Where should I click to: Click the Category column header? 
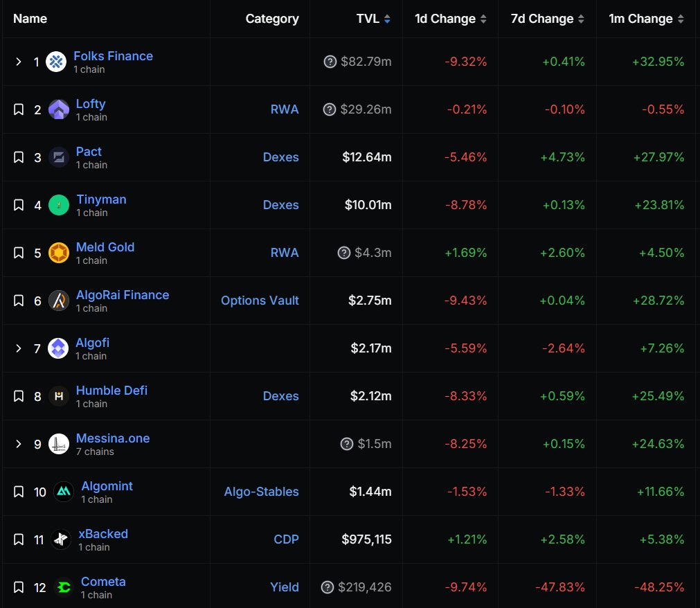pos(272,19)
